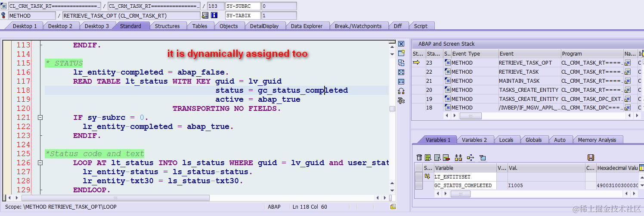Image resolution: width=644 pixels, height=216 pixels.
Task: Open the Data Explorer tab
Action: click(x=307, y=26)
